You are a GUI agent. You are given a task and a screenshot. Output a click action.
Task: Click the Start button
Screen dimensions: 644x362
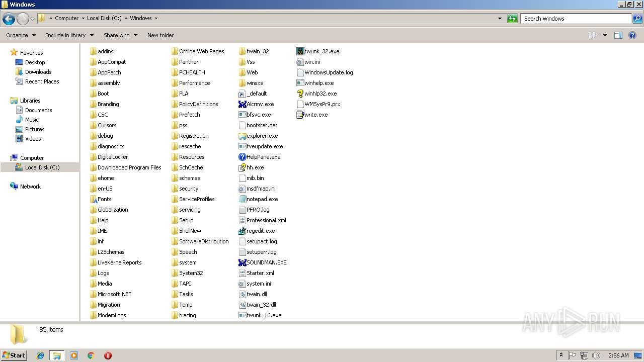tap(14, 355)
